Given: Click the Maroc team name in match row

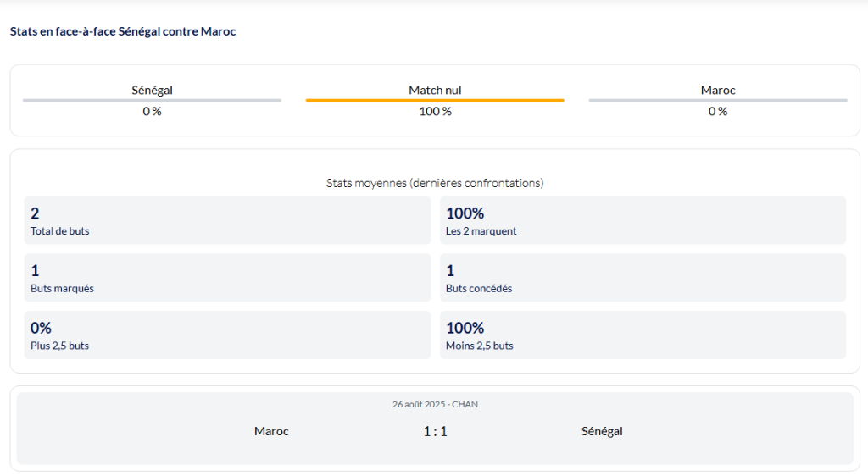Looking at the screenshot, I should [271, 431].
